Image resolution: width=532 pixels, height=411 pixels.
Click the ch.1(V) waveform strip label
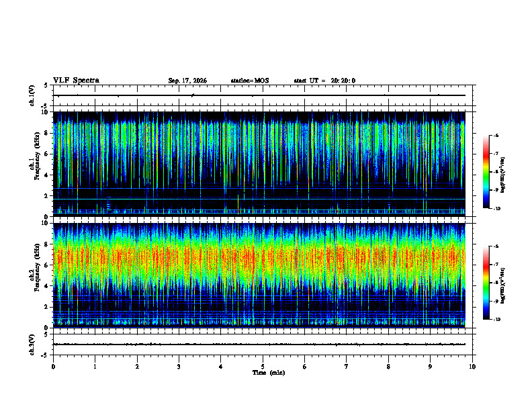click(x=32, y=95)
